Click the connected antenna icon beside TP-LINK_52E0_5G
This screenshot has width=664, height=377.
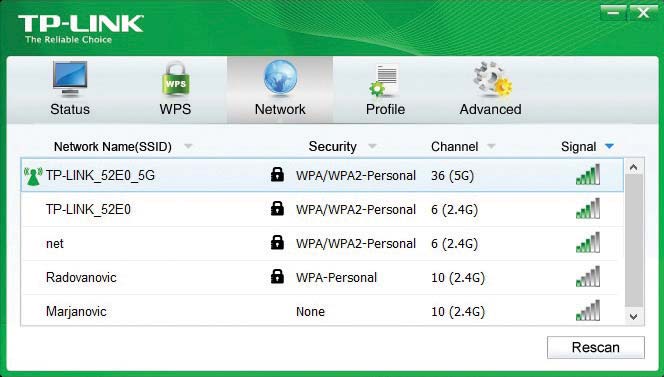[33, 176]
